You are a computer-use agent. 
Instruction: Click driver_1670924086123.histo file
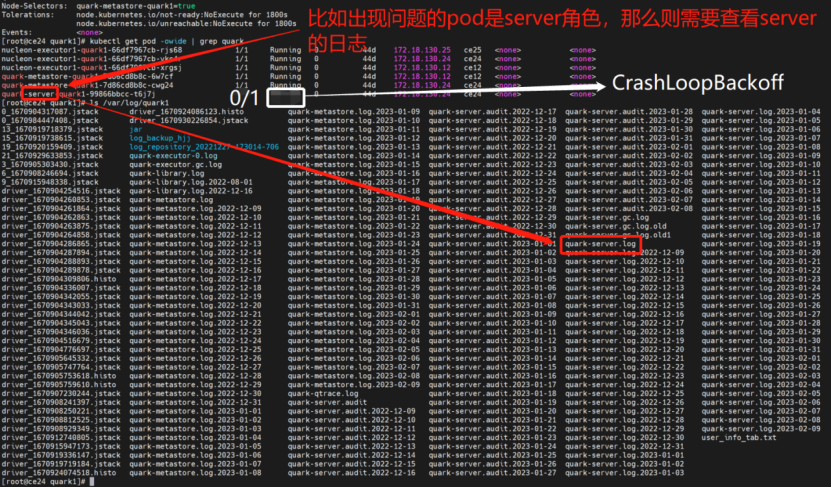coord(187,112)
